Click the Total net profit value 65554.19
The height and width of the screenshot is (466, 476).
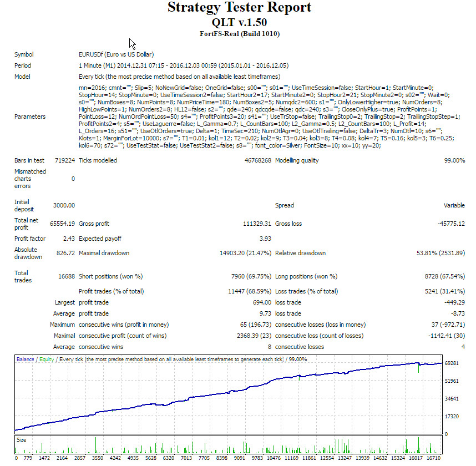[62, 224]
